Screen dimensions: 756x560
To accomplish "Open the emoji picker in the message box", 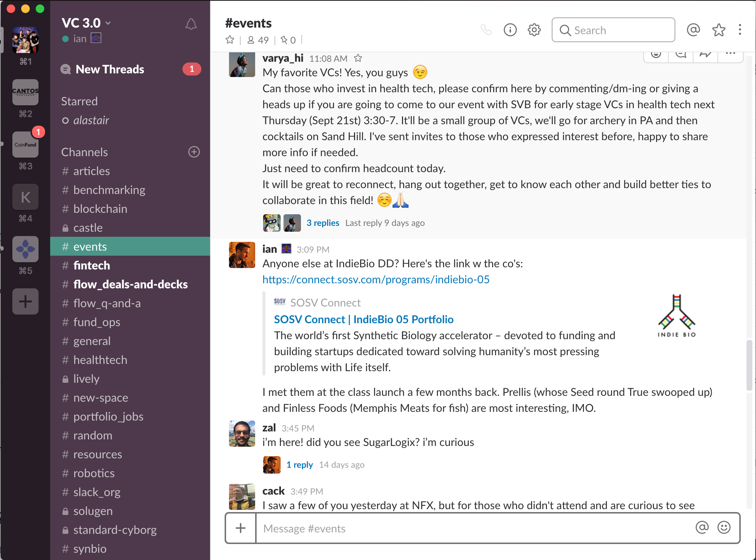I will point(724,527).
